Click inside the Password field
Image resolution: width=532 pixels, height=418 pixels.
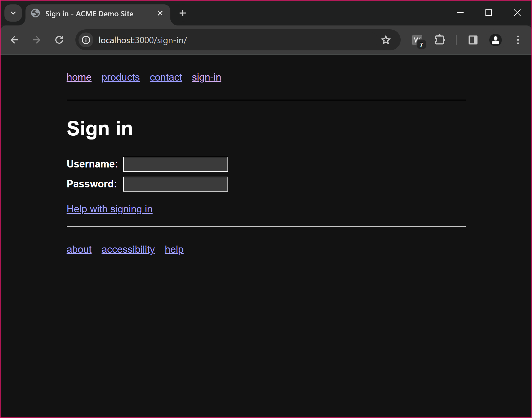pyautogui.click(x=175, y=184)
